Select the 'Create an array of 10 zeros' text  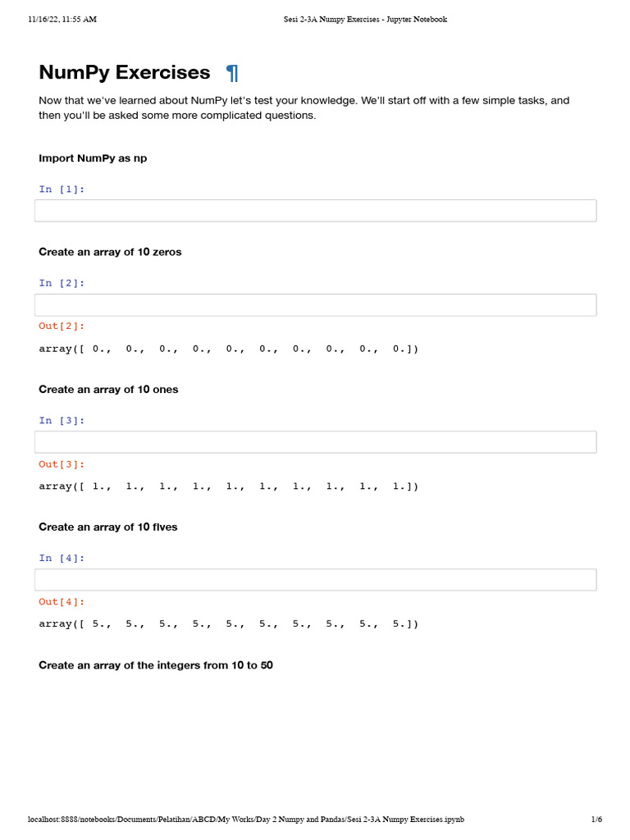(110, 252)
